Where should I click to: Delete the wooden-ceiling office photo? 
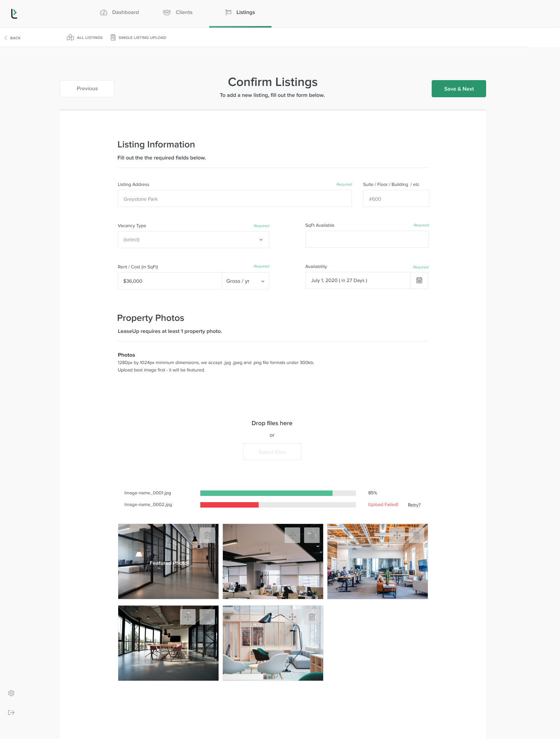(416, 535)
